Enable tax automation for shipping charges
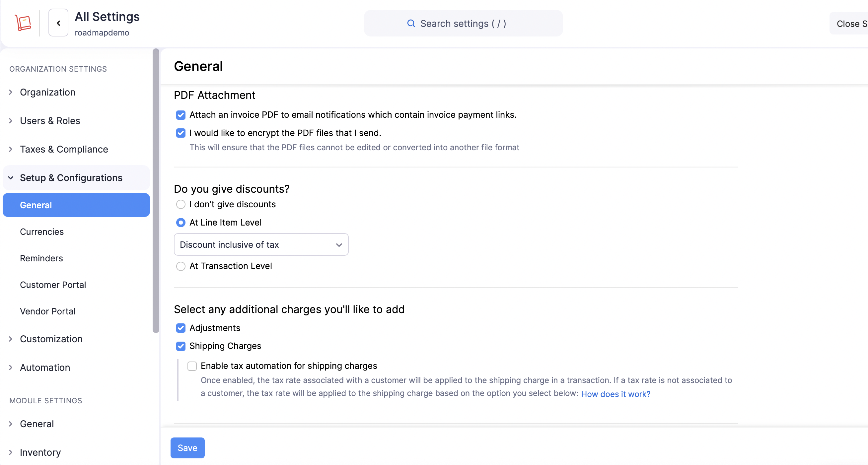Viewport: 868px width, 465px height. pos(192,366)
